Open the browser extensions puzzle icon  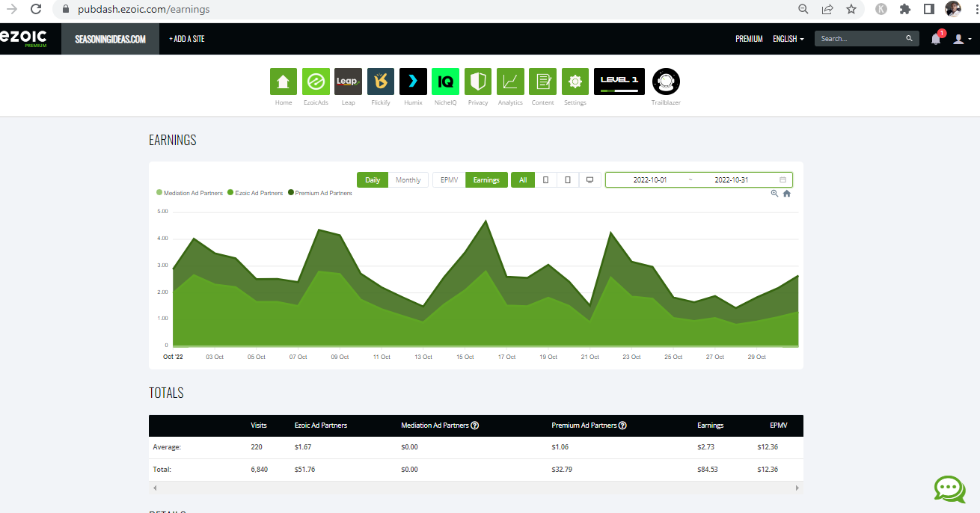[x=905, y=10]
